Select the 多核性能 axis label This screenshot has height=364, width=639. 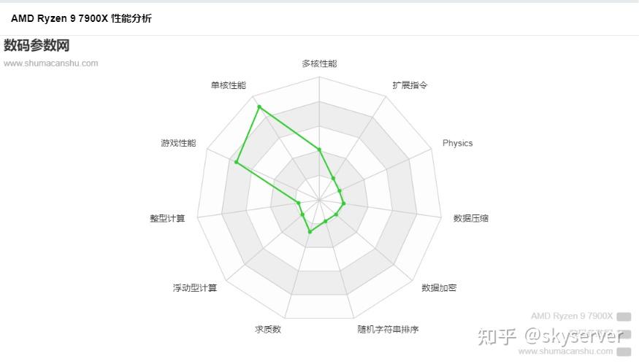[x=320, y=63]
